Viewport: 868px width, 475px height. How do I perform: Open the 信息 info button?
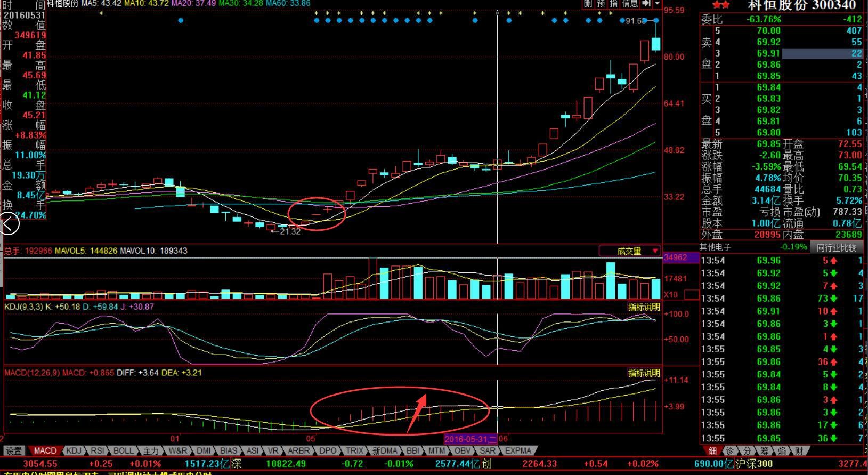pos(629,3)
